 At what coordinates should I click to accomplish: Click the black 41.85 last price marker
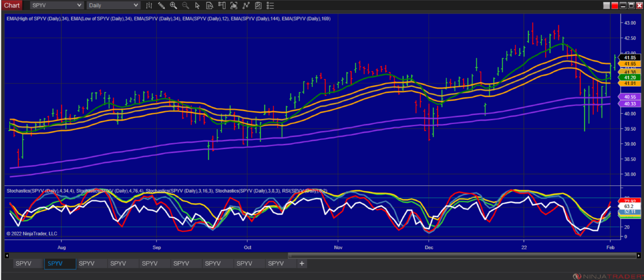630,58
